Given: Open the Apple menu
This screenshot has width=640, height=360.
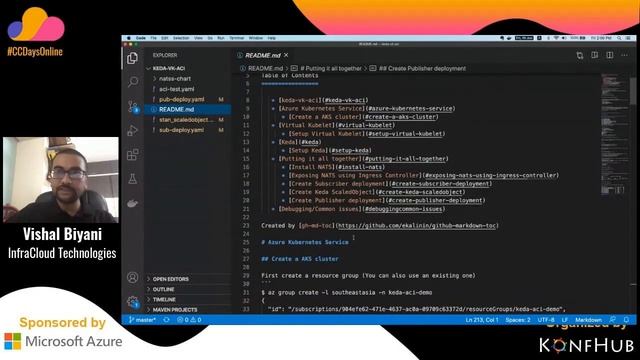Looking at the screenshot, I should (129, 38).
